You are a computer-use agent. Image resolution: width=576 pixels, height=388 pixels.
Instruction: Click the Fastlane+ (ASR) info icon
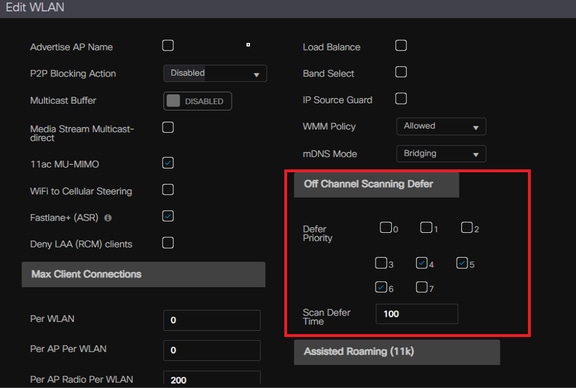108,218
